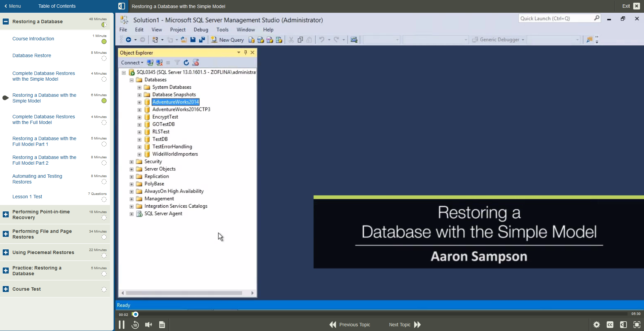Open the Database Restore lesson
644x331 pixels.
point(32,55)
